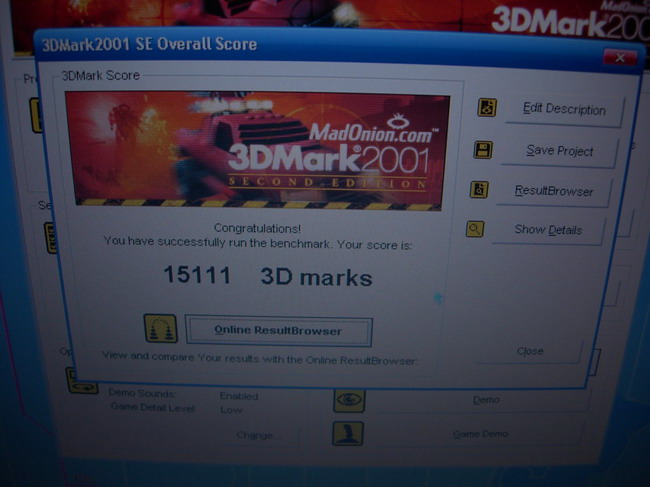Open the ResultBrowser button
Image resolution: width=650 pixels, height=487 pixels.
click(x=553, y=190)
